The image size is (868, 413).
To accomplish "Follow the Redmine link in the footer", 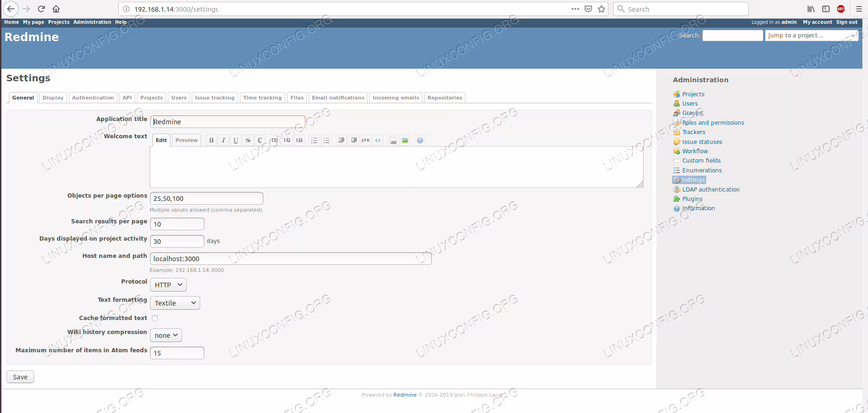I will (x=405, y=395).
